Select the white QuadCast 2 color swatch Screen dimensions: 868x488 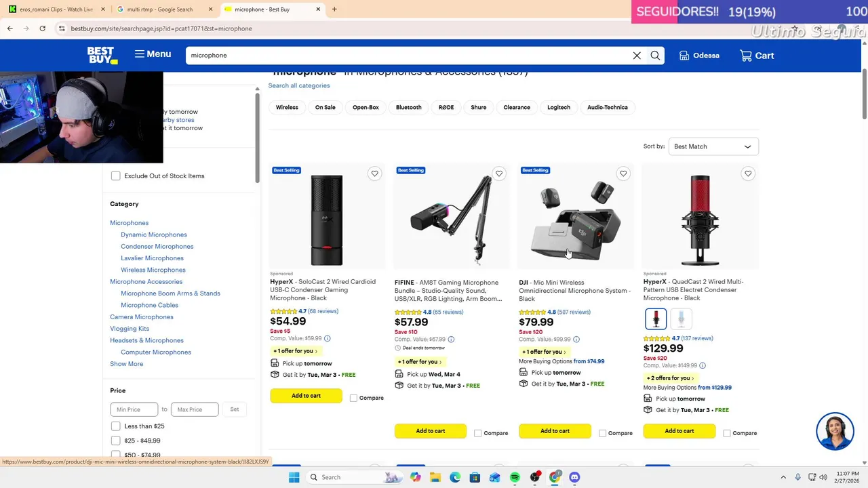(x=681, y=319)
